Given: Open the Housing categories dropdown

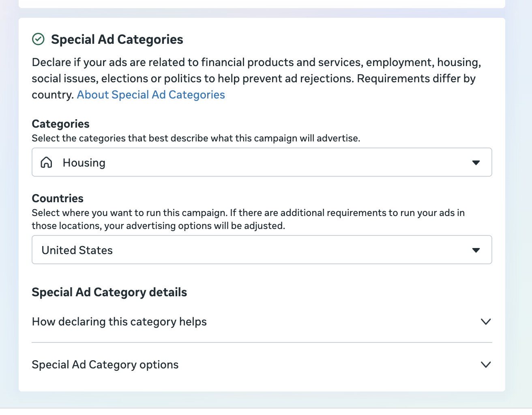Looking at the screenshot, I should tap(262, 162).
